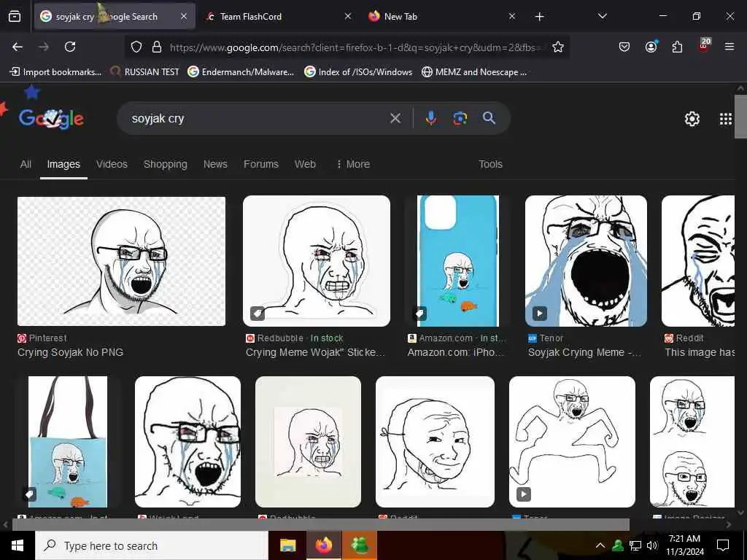Open the network icon in tray

[635, 545]
